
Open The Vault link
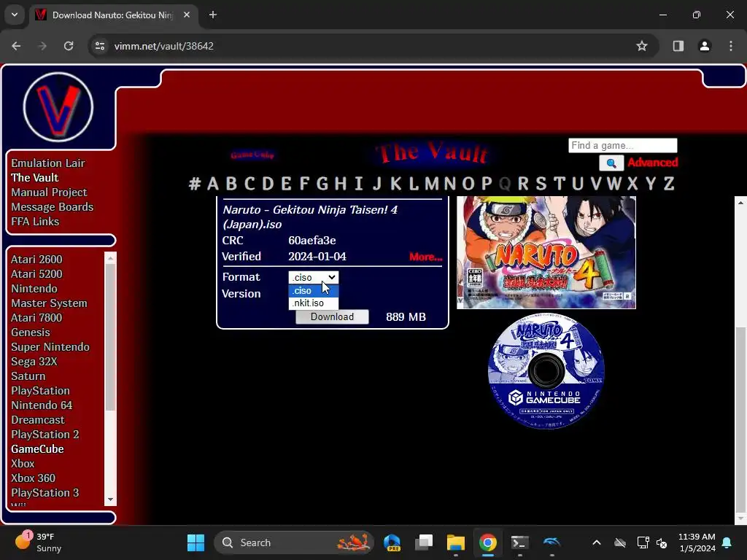(x=35, y=178)
